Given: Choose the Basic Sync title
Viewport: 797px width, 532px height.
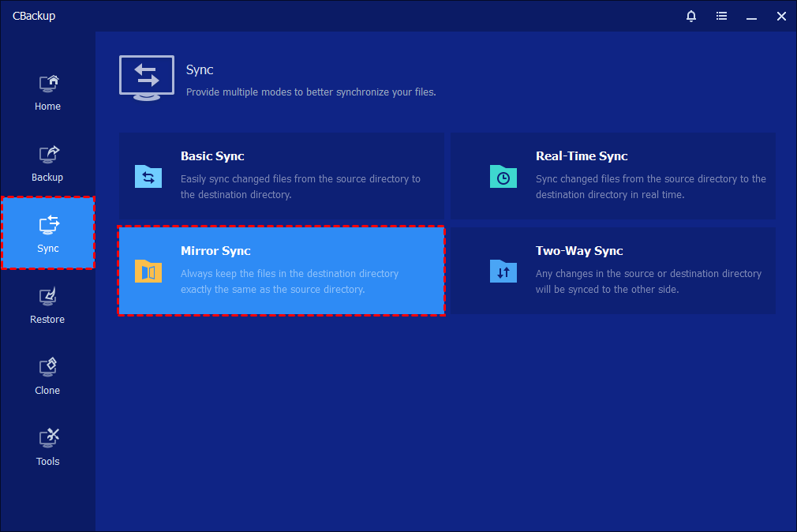Looking at the screenshot, I should (x=212, y=156).
